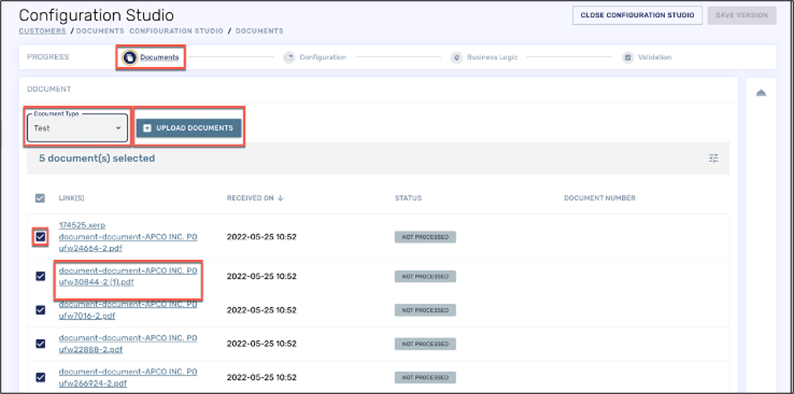Click the Status column header

[x=408, y=198]
